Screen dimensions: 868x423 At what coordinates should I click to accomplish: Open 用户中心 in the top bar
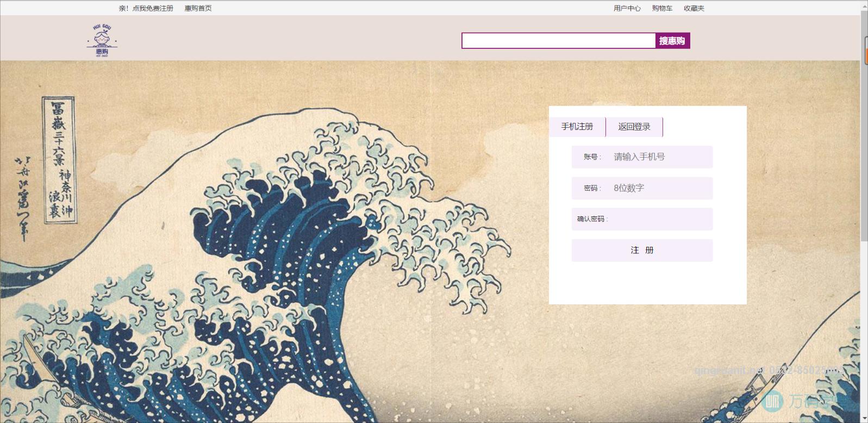pos(627,8)
